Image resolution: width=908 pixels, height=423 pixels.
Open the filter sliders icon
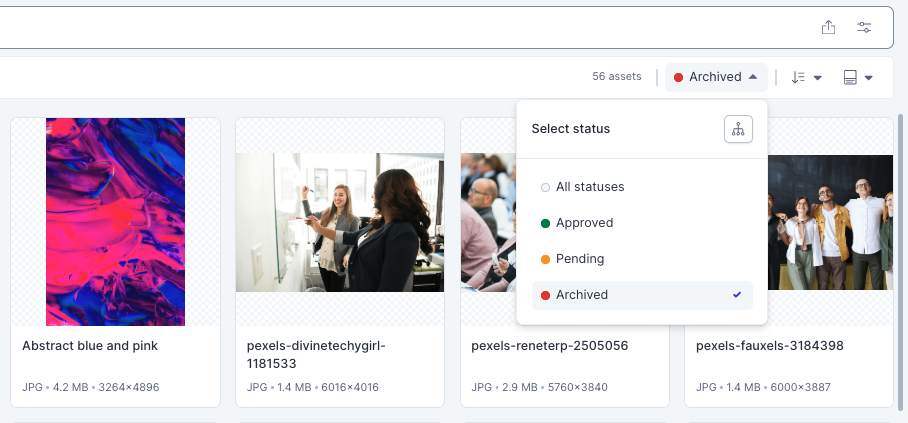coord(864,27)
